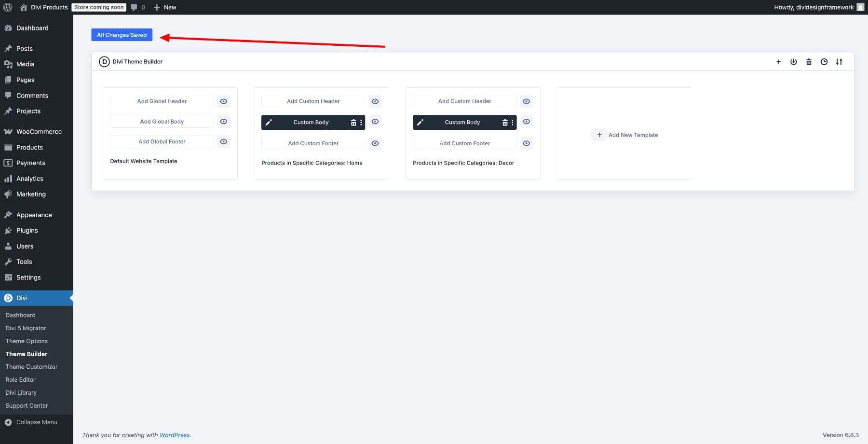Open the Media library menu

click(x=25, y=64)
